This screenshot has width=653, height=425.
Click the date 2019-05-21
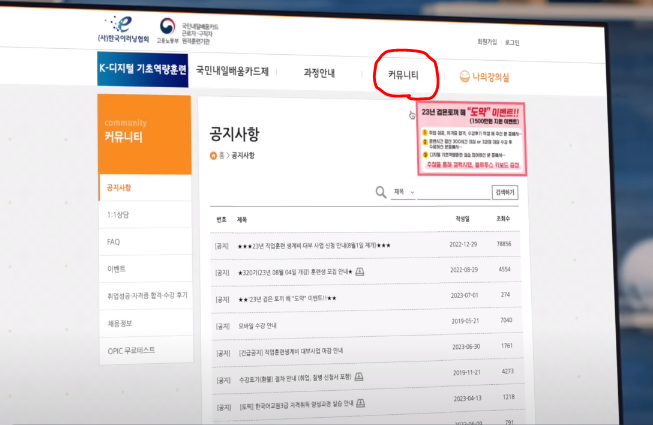coord(465,321)
